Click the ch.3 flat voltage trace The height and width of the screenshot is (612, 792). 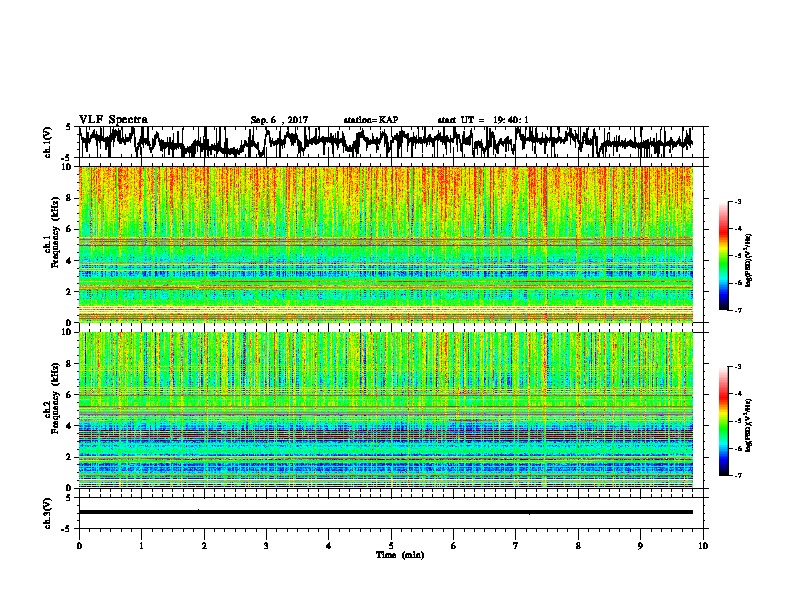(385, 512)
